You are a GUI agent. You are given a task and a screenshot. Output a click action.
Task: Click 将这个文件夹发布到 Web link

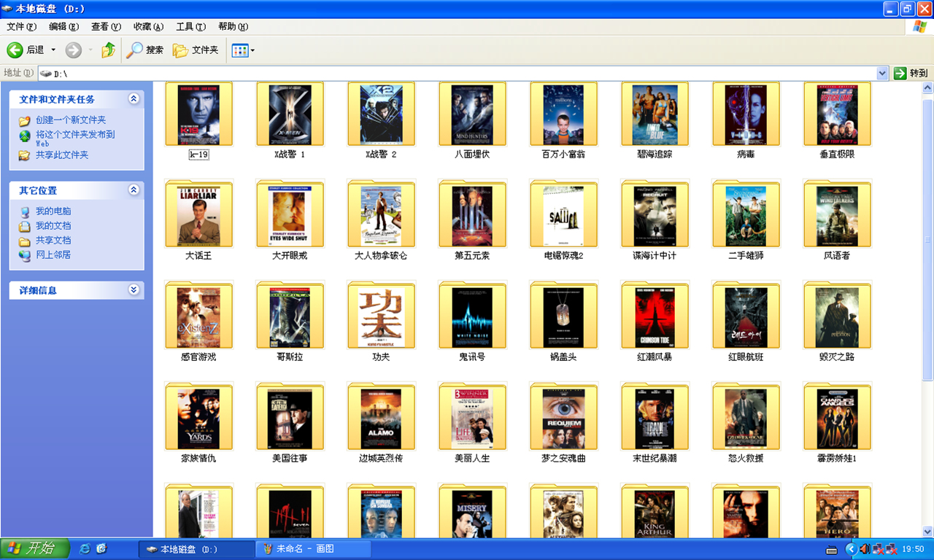tap(75, 139)
